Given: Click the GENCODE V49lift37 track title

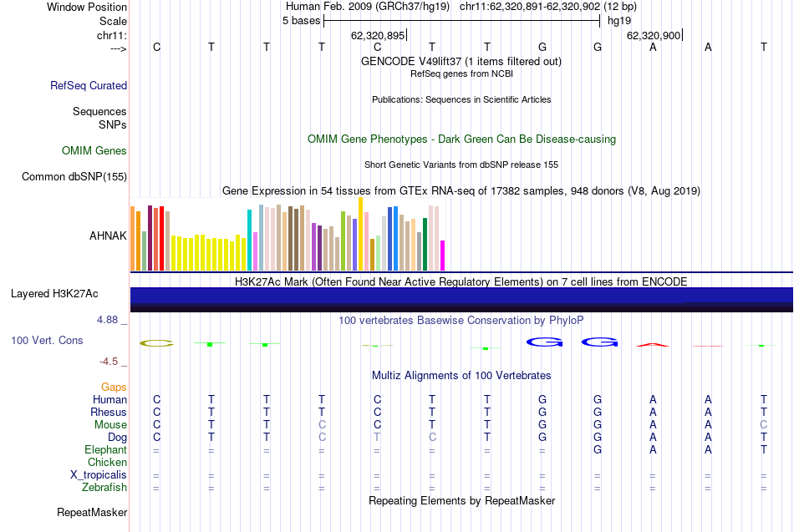Looking at the screenshot, I should pyautogui.click(x=461, y=61).
